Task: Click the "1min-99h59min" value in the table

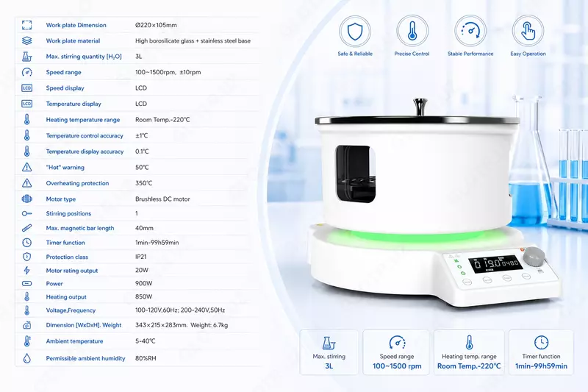Action: (157, 243)
